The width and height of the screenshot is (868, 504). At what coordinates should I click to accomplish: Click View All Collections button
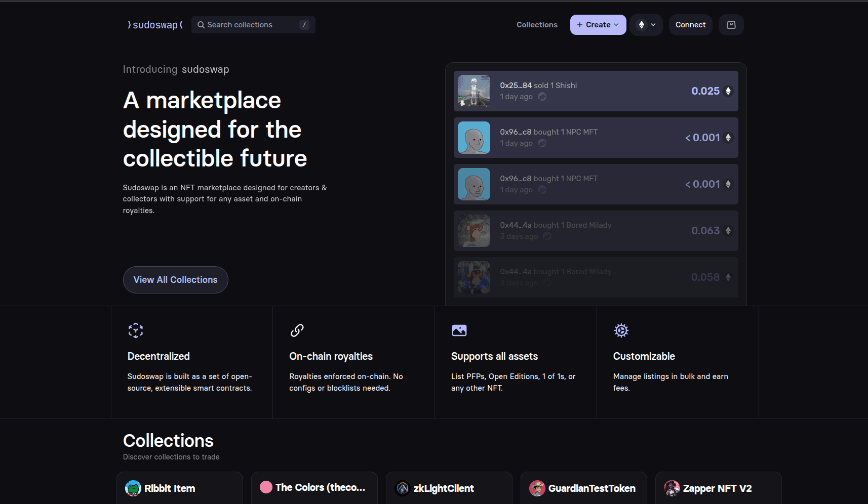(x=176, y=280)
